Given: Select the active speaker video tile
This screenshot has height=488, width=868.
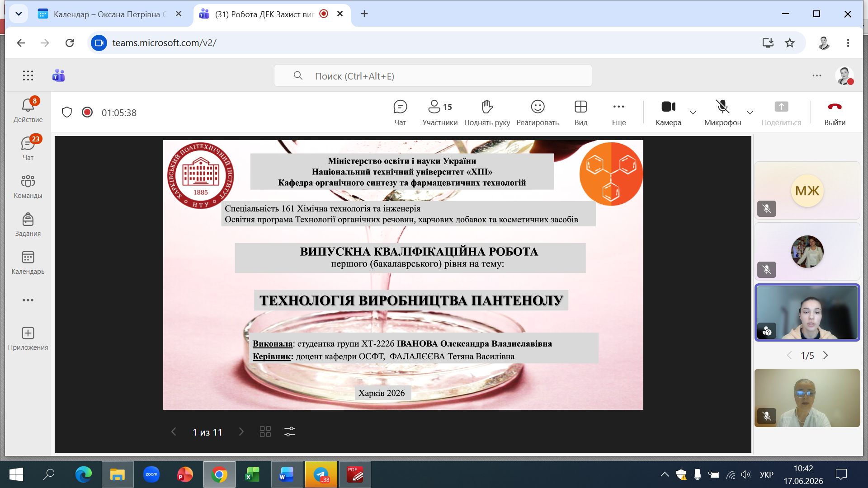Looking at the screenshot, I should click(807, 312).
